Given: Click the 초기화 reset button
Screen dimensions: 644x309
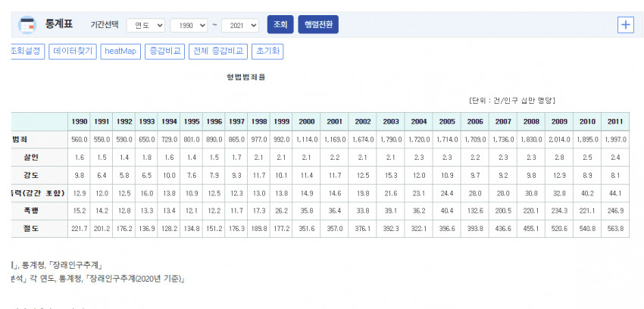Looking at the screenshot, I should click(x=267, y=51).
